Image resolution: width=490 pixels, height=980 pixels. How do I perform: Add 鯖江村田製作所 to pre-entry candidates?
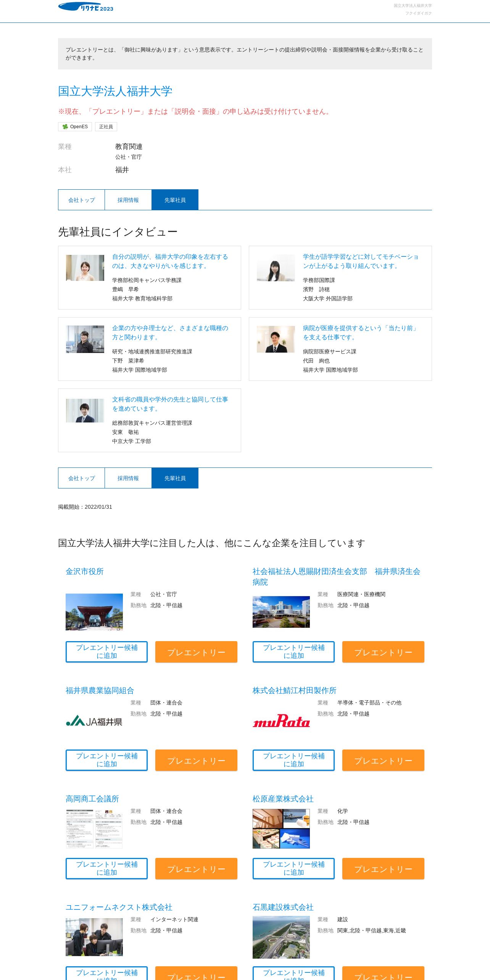[293, 760]
